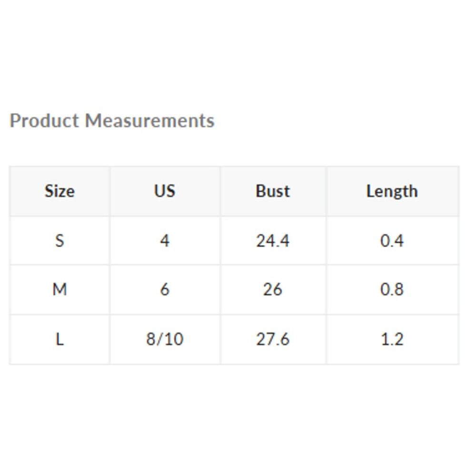Click the word Product in the heading
The width and height of the screenshot is (476, 476).
tap(44, 121)
